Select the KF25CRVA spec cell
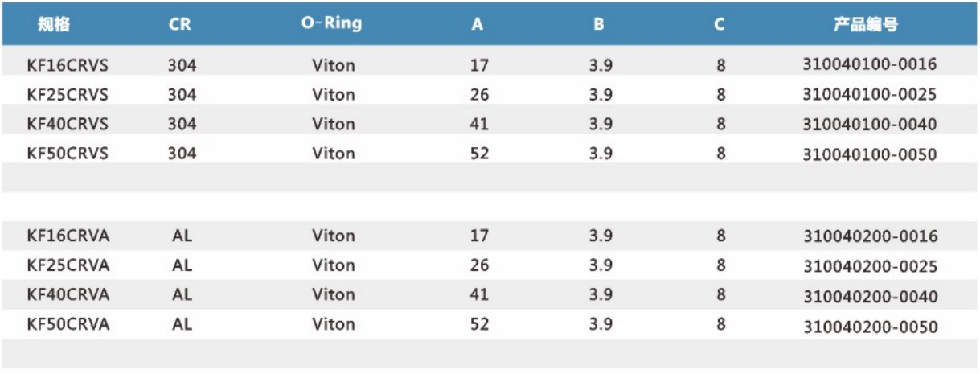This screenshot has width=980, height=374. pyautogui.click(x=68, y=265)
